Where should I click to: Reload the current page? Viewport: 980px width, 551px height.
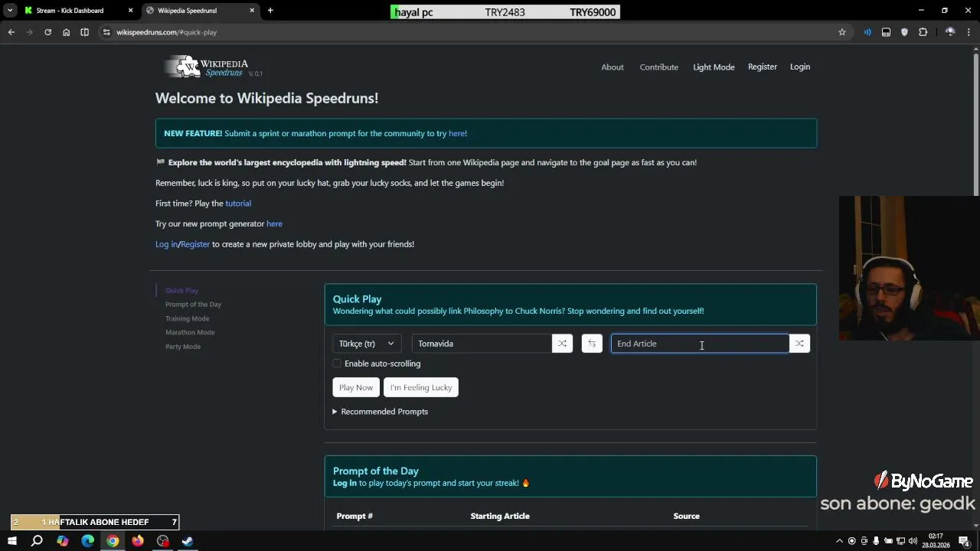(x=47, y=32)
